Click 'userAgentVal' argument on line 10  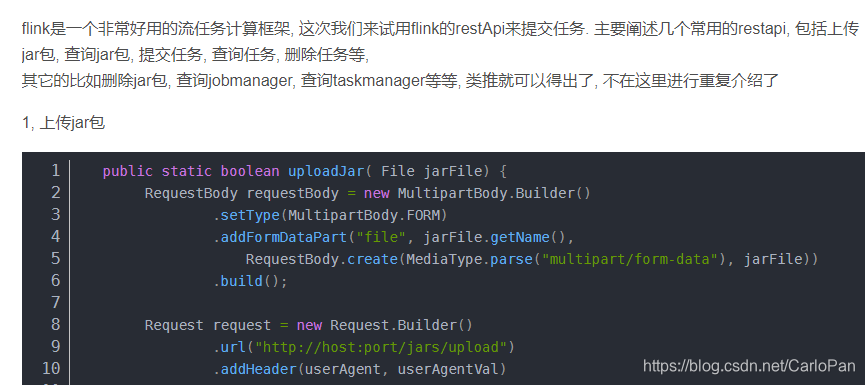pos(448,370)
